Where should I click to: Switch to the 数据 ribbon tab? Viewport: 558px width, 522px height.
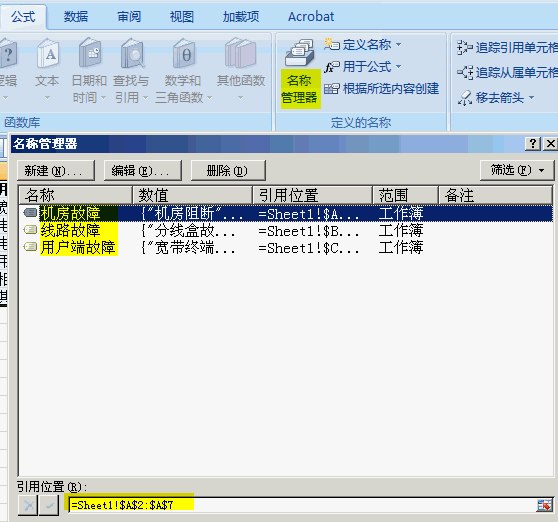[76, 16]
